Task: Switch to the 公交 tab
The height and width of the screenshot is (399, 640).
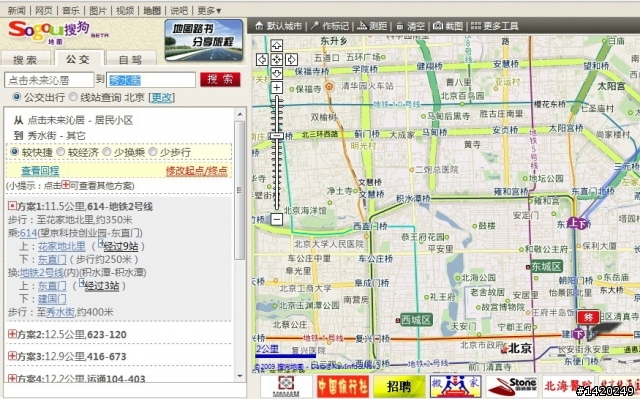Action: pos(78,59)
